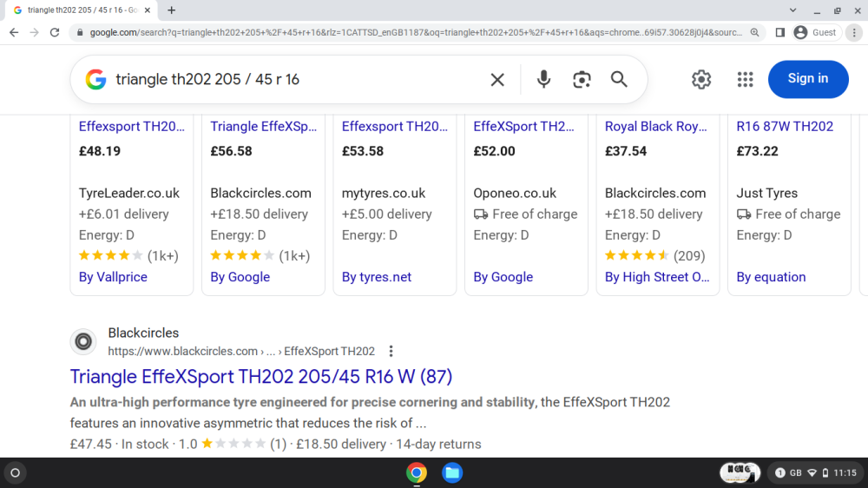Open the Guest profile menu
The height and width of the screenshot is (488, 868).
pos(815,33)
